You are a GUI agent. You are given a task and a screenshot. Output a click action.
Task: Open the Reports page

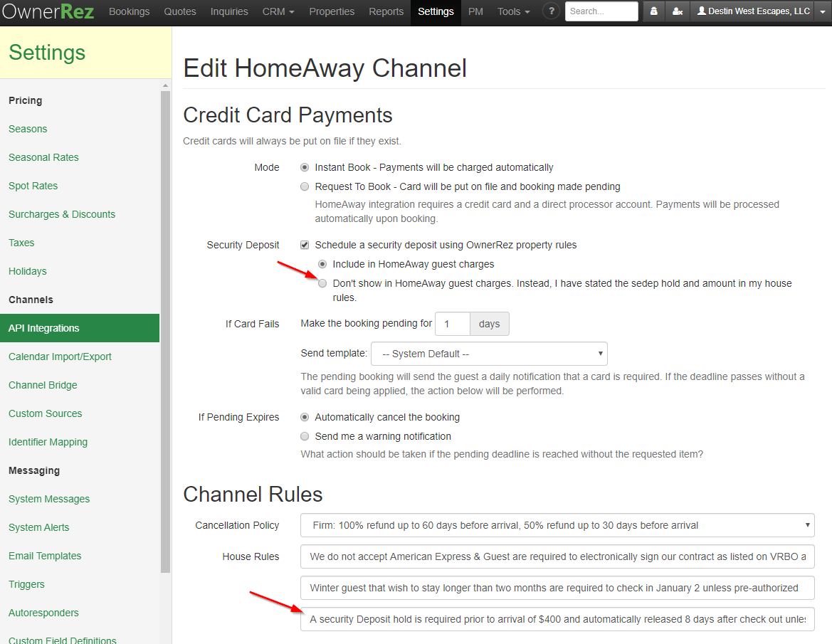(386, 11)
